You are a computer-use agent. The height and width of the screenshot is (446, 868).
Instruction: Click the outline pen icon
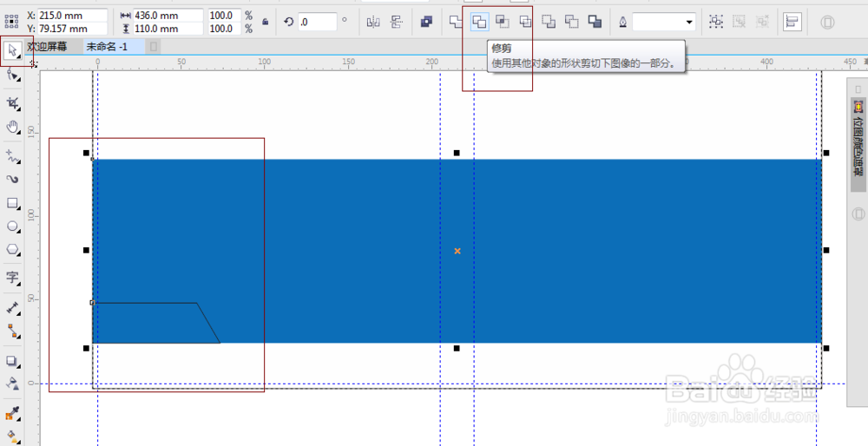[622, 22]
